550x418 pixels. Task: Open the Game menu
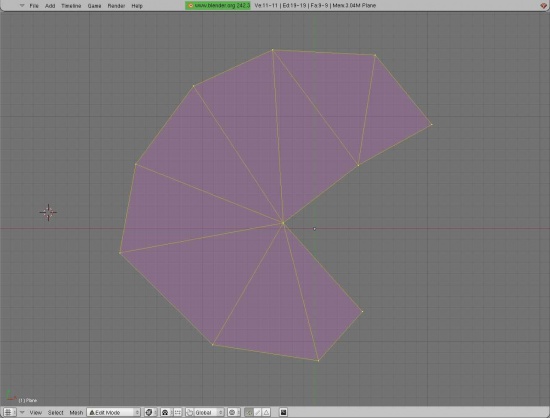point(94,6)
